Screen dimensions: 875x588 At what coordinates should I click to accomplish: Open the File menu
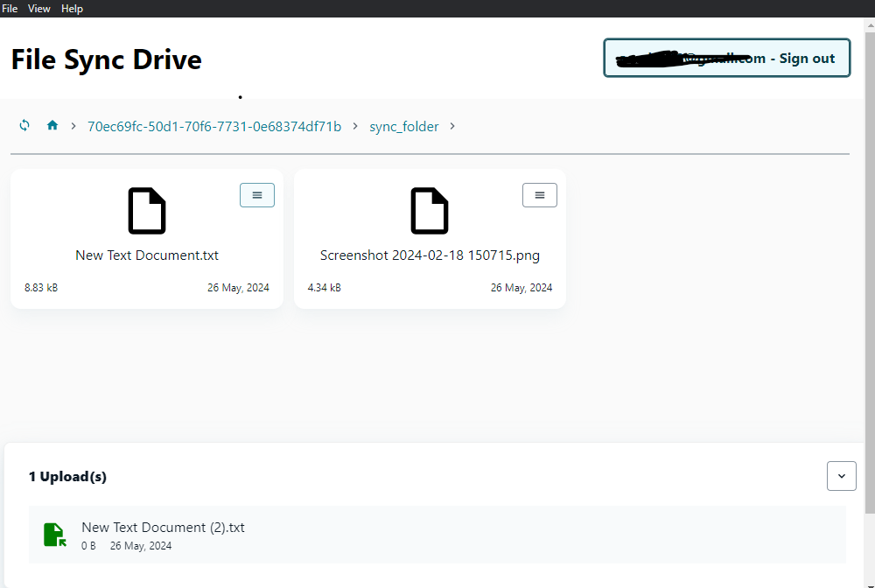[10, 8]
